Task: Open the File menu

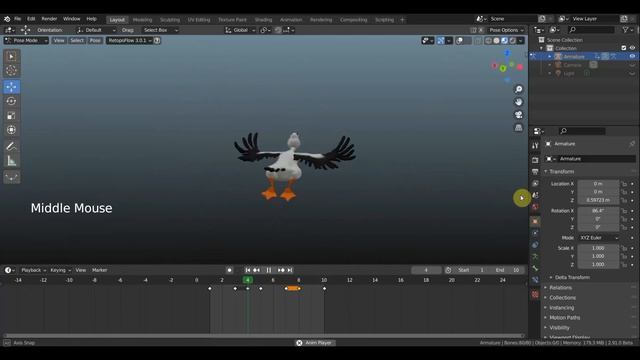Action: (x=18, y=19)
